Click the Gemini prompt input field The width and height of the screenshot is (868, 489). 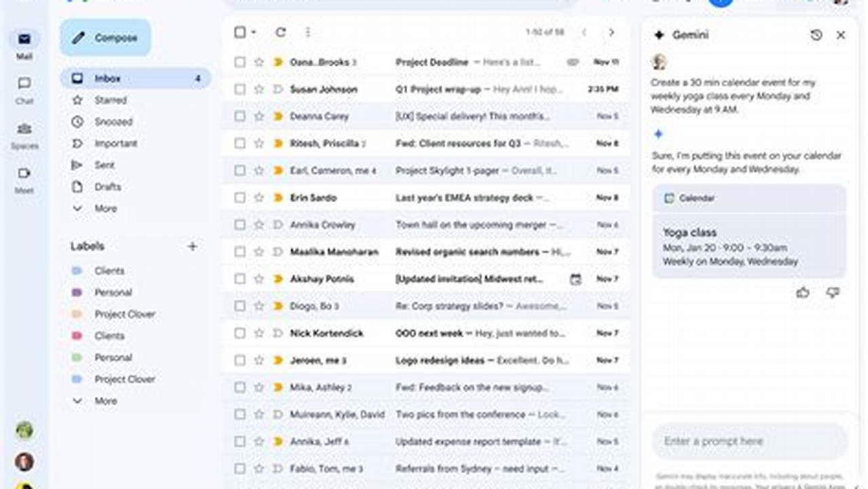click(x=749, y=441)
